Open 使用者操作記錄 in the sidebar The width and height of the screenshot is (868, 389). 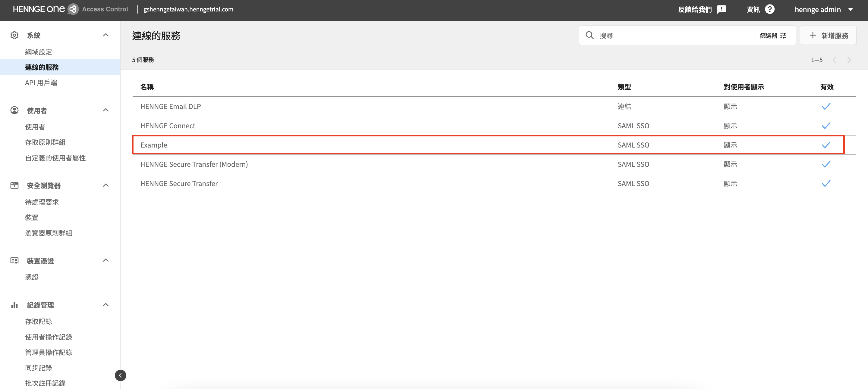(49, 337)
